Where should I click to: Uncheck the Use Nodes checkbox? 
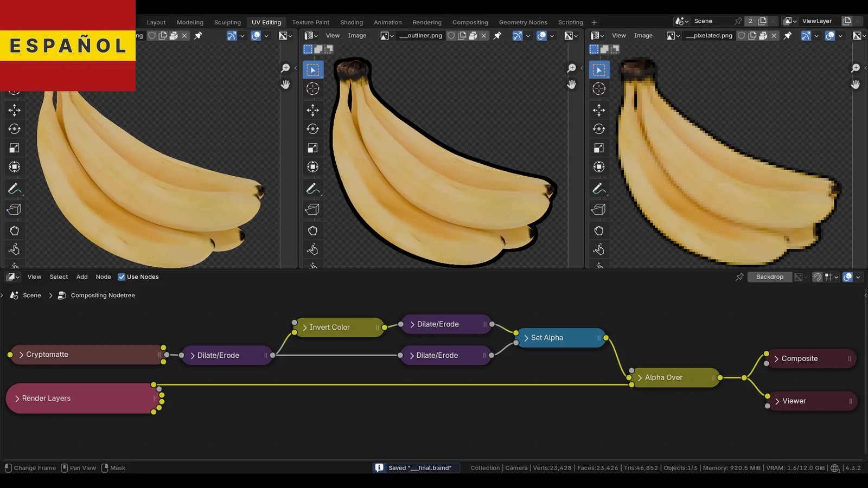(122, 277)
